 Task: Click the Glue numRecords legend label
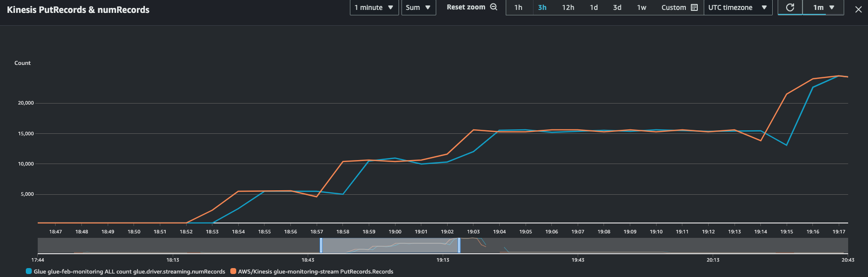[x=129, y=272]
